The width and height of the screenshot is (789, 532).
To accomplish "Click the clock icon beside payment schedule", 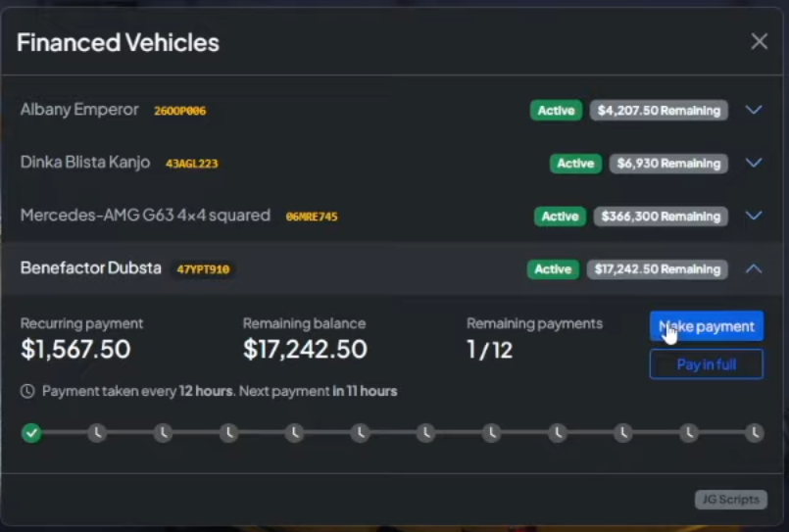I will 27,391.
